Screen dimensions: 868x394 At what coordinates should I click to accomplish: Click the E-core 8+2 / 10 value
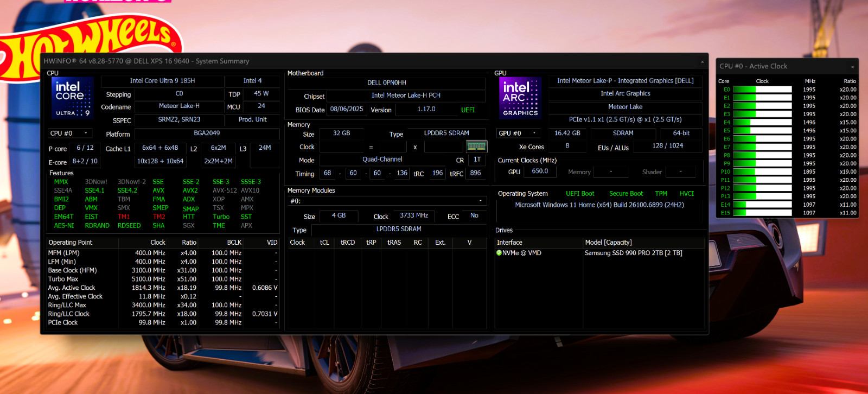click(x=85, y=161)
